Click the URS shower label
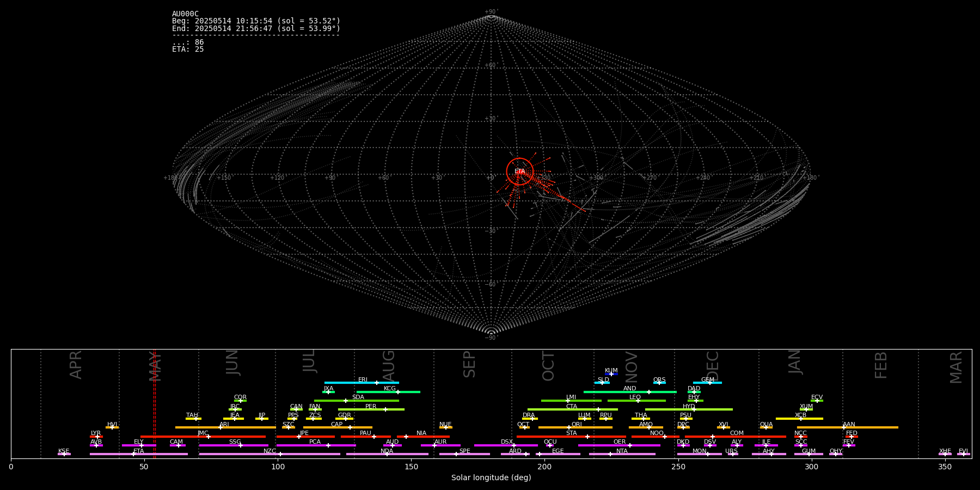The width and height of the screenshot is (980, 490). (731, 451)
